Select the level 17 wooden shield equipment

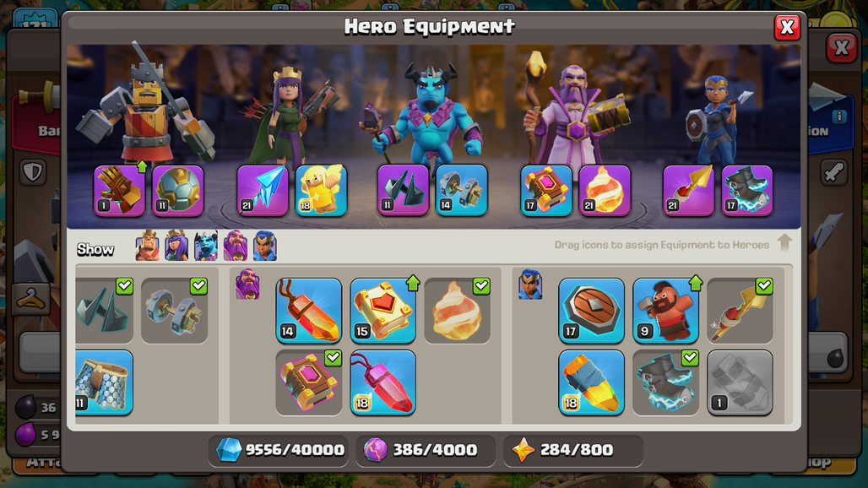click(x=591, y=311)
